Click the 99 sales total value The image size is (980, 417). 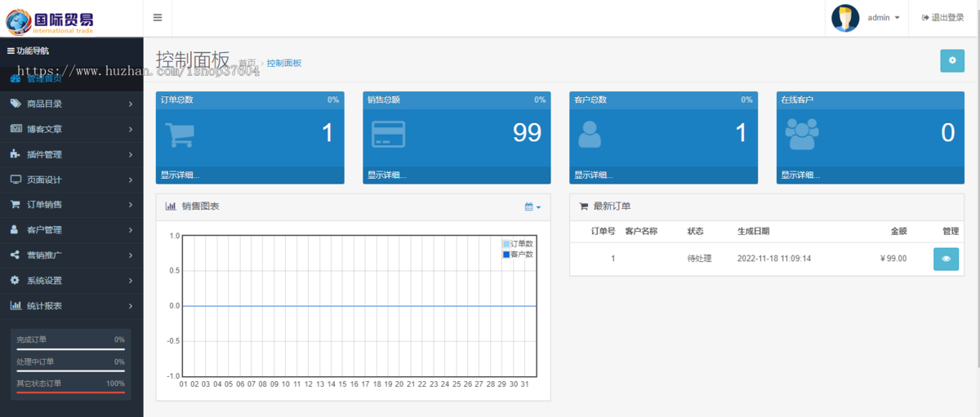(x=527, y=133)
